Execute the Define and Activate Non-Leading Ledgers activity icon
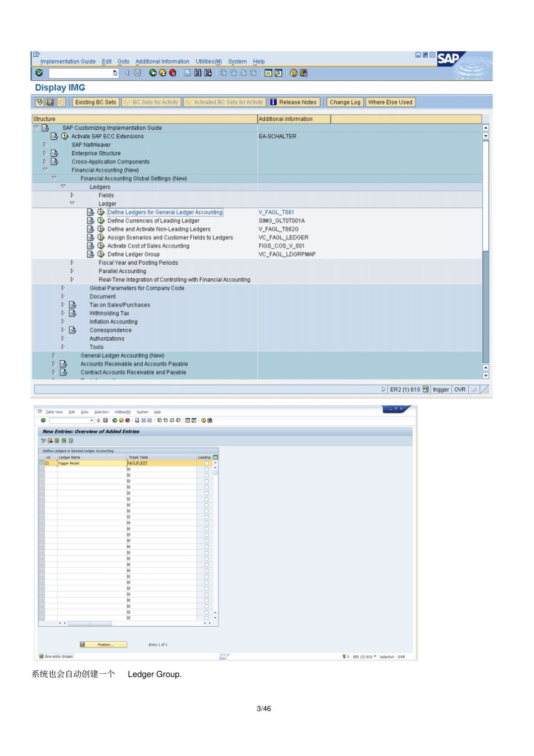534x756 pixels. (x=101, y=229)
